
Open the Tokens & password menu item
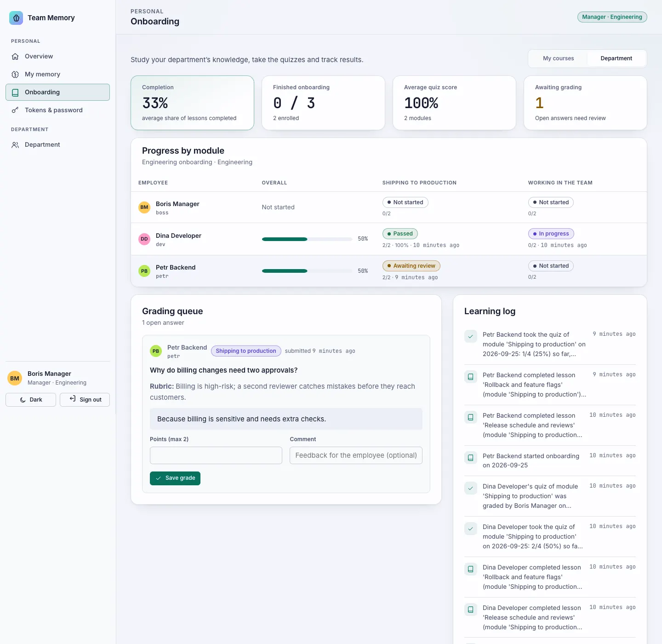pyautogui.click(x=57, y=110)
